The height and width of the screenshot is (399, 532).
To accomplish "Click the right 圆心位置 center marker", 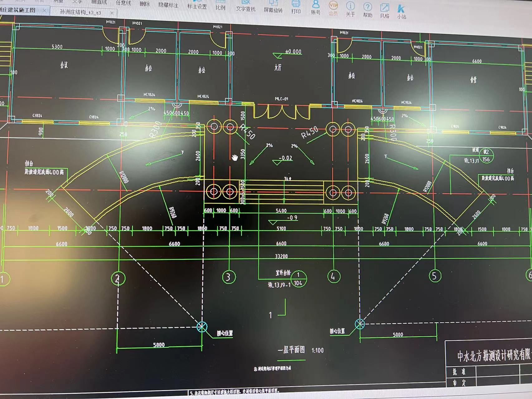I will coord(360,324).
